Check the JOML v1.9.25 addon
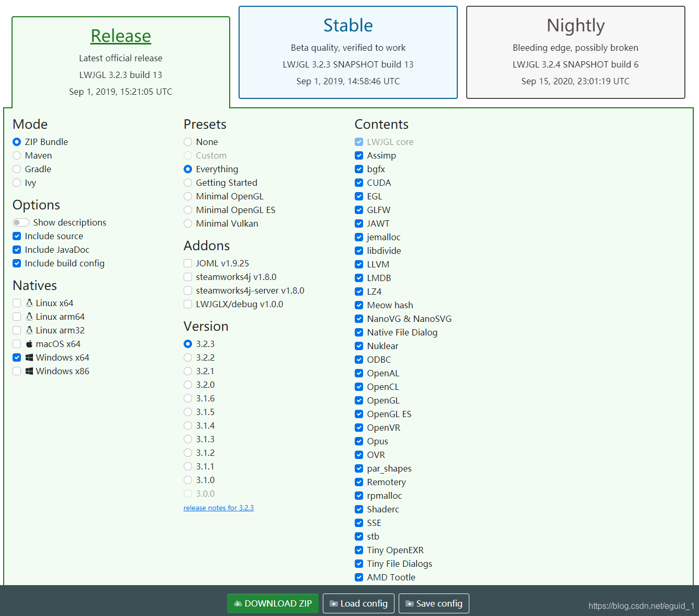The width and height of the screenshot is (699, 616). tap(188, 263)
